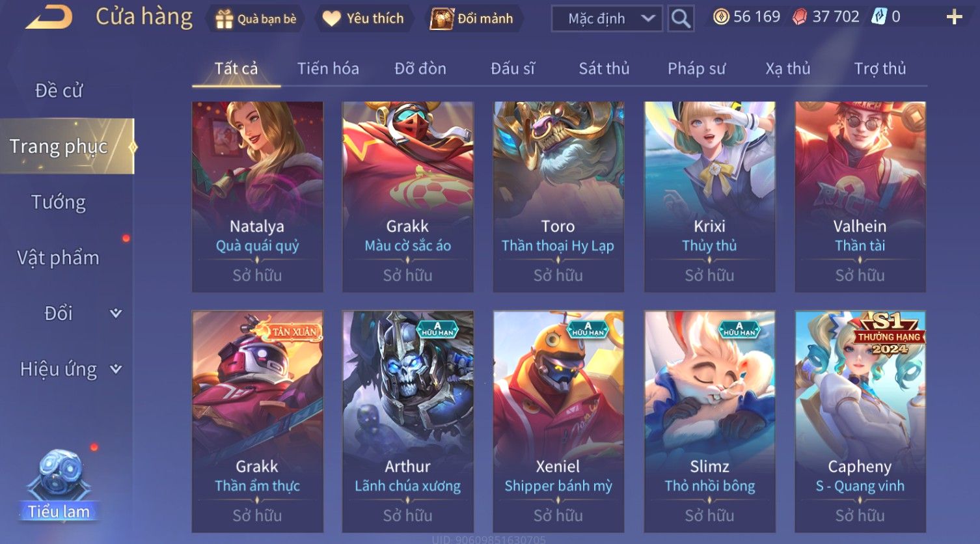Open Capheny S - Quang vinh skin card
This screenshot has width=980, height=544.
(x=860, y=422)
